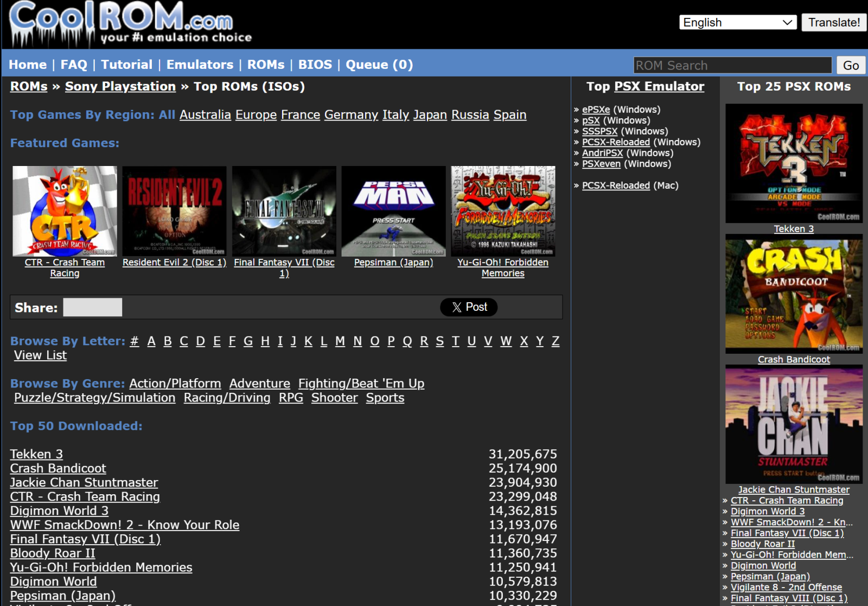
Task: Open the Final Fantasy VII featured thumbnail
Action: pos(284,211)
